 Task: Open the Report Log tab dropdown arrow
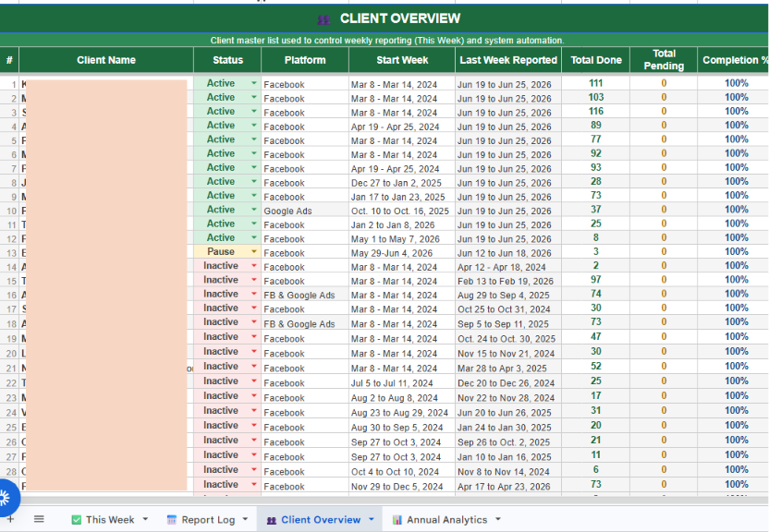pos(245,519)
